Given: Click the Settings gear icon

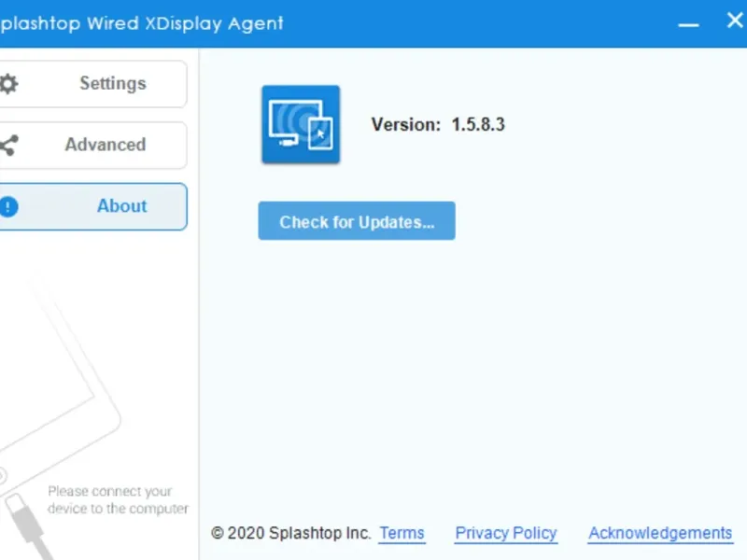Looking at the screenshot, I should (x=8, y=84).
